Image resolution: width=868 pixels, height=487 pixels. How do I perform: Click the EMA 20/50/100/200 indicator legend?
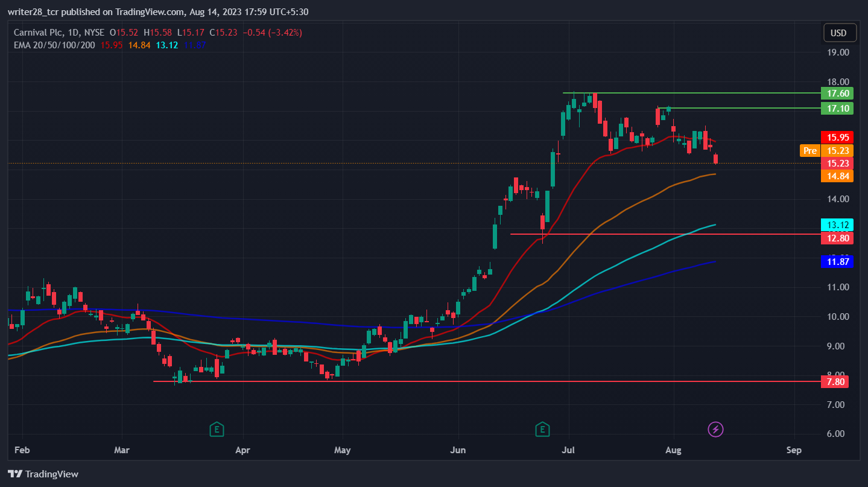coord(54,45)
